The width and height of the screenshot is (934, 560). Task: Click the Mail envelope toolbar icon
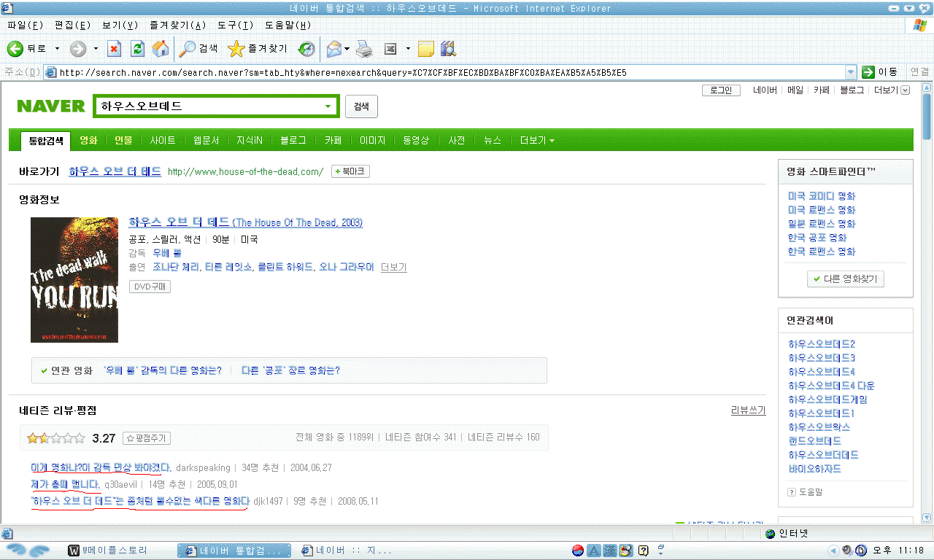pos(333,49)
